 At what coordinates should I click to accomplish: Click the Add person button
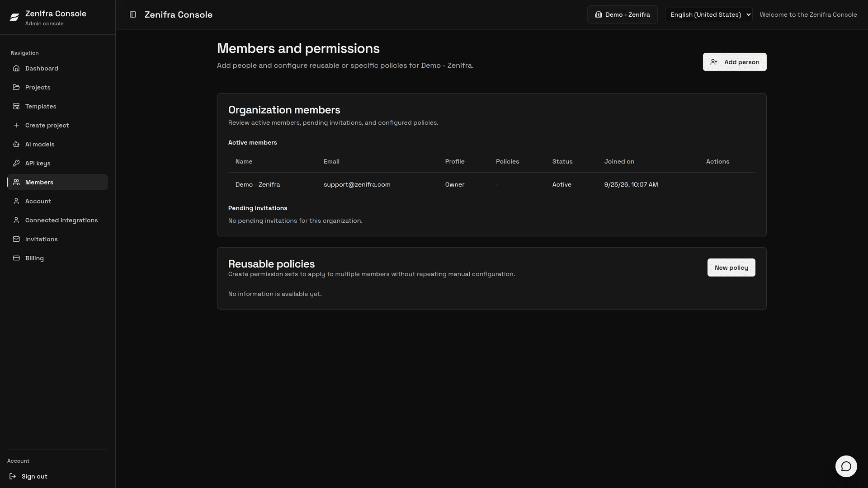tap(735, 62)
